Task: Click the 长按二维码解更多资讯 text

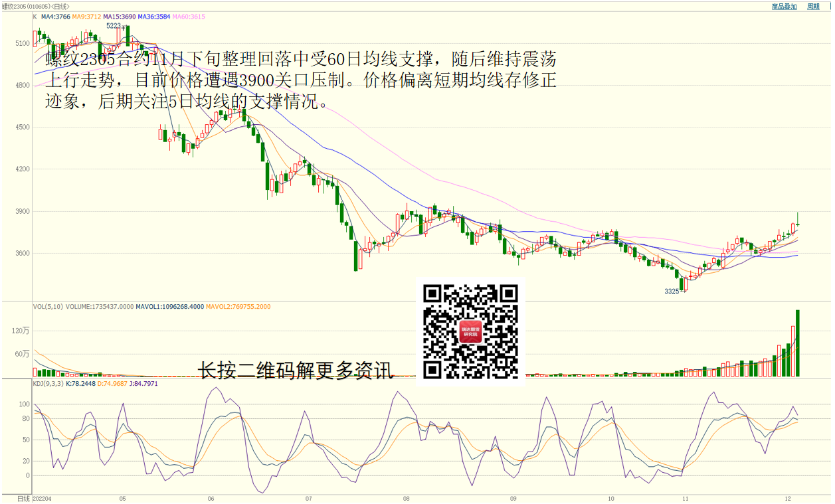Action: click(296, 371)
